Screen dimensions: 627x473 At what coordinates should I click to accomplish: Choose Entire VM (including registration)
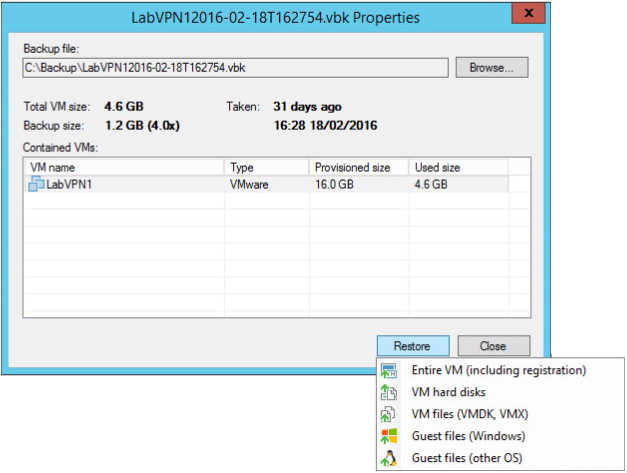(x=499, y=370)
